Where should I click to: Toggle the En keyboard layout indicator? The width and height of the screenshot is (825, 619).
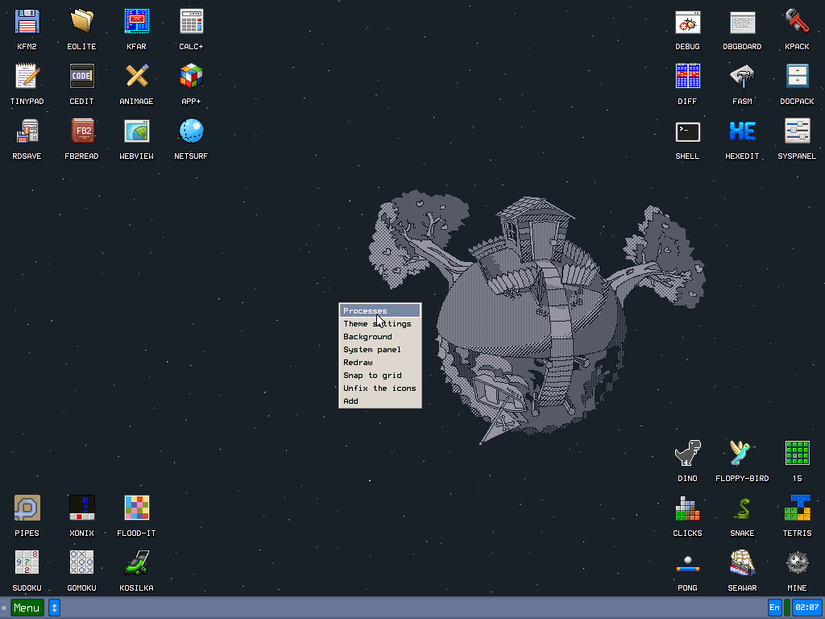click(775, 607)
